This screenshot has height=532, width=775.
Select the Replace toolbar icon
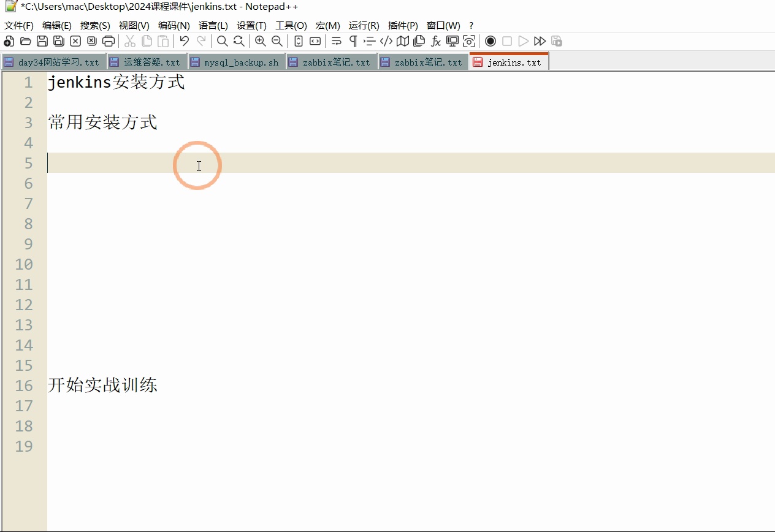pos(239,41)
